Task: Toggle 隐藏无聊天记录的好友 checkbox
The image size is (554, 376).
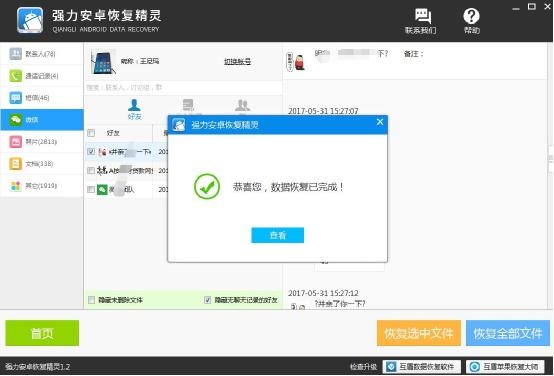Action: click(208, 300)
